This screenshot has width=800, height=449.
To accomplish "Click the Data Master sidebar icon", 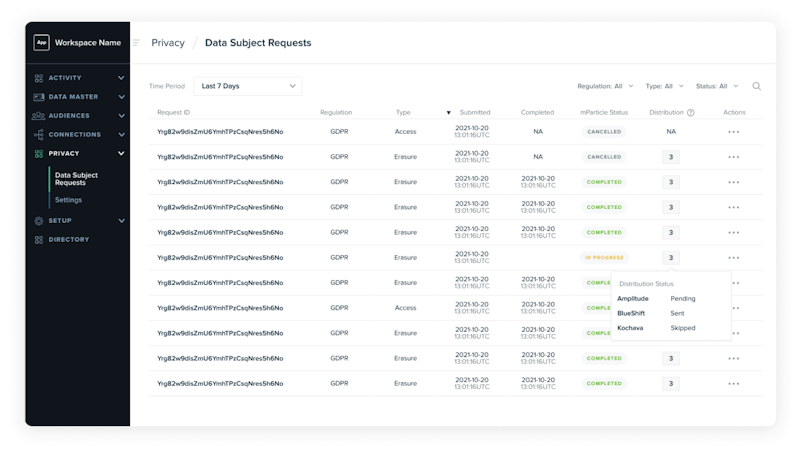I will pos(39,97).
